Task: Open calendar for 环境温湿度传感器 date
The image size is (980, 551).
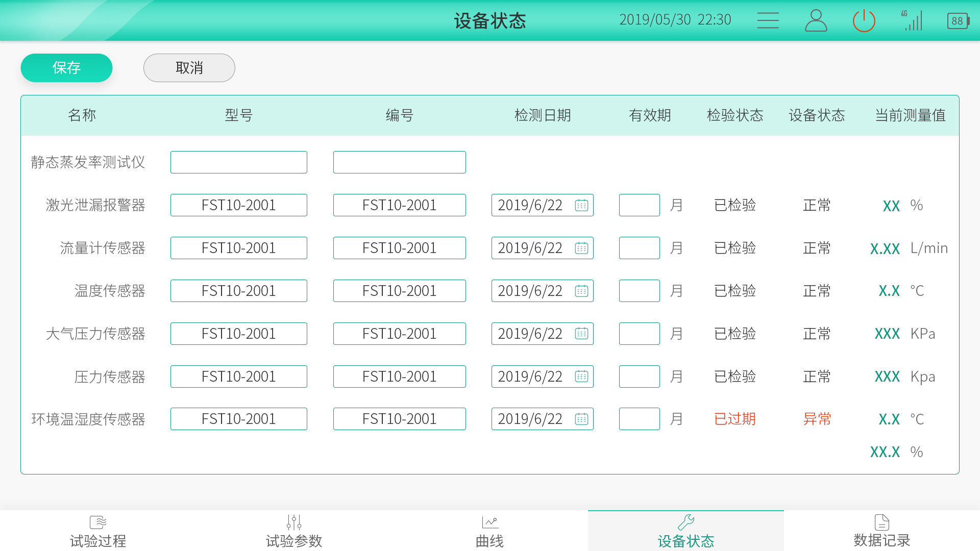Action: (581, 419)
